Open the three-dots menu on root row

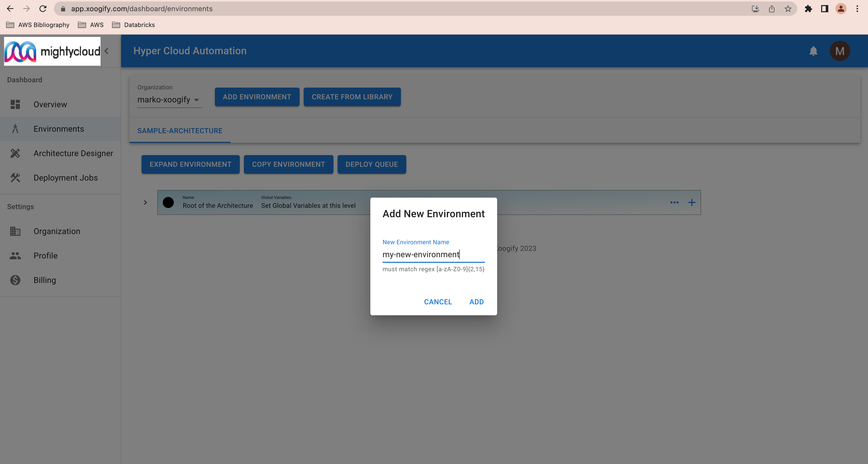[674, 202]
